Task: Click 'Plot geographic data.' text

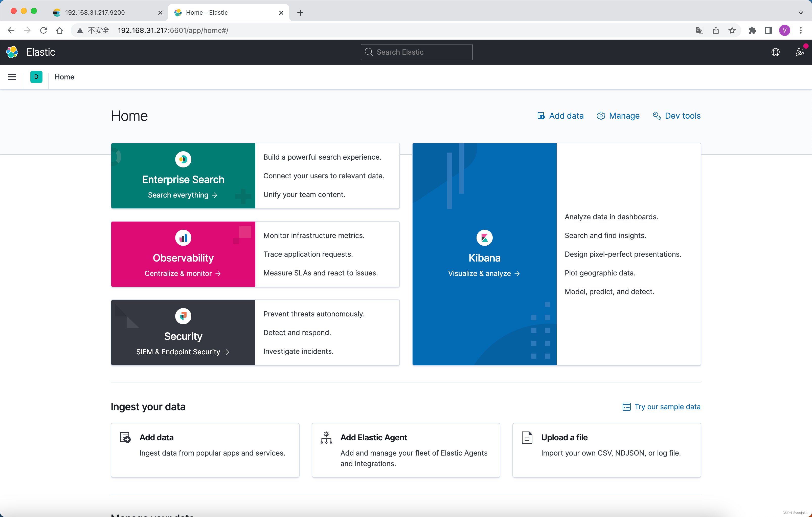Action: 600,273
